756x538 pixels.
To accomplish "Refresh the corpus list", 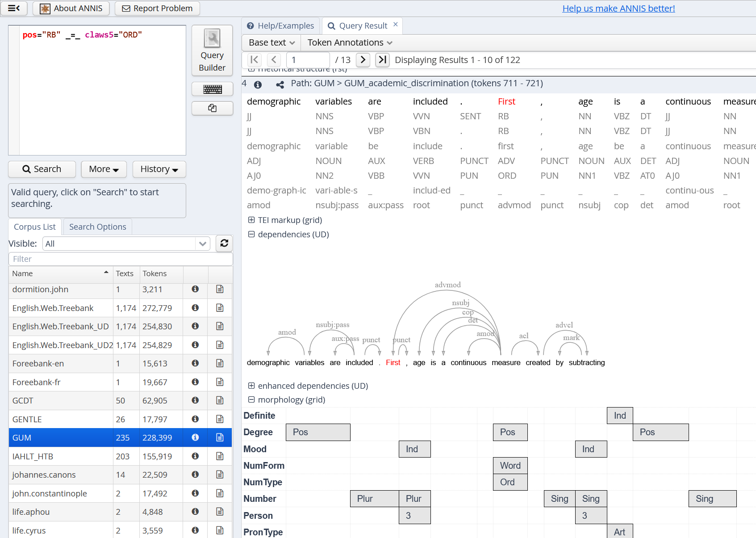I will click(224, 243).
